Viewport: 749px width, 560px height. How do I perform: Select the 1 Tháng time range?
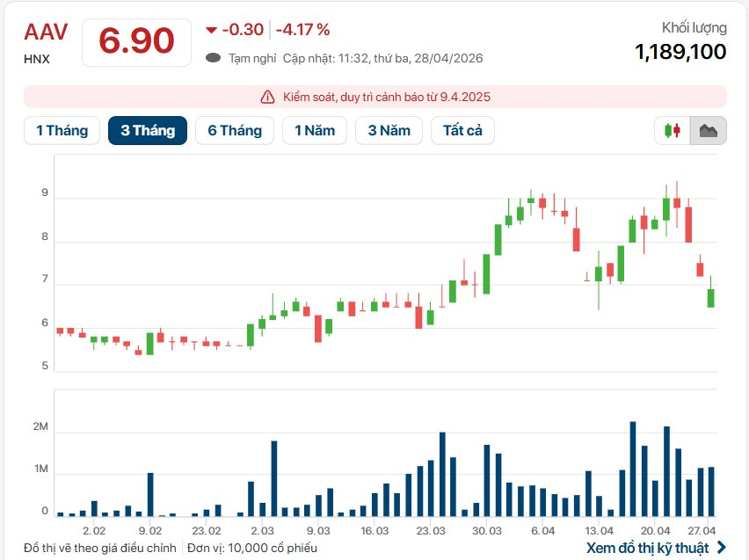click(x=62, y=131)
